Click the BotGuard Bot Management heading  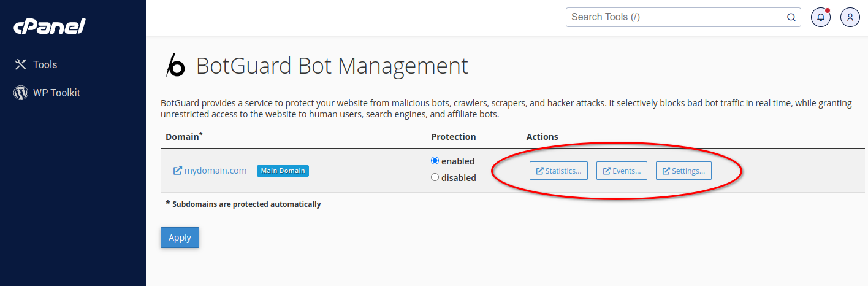[332, 66]
